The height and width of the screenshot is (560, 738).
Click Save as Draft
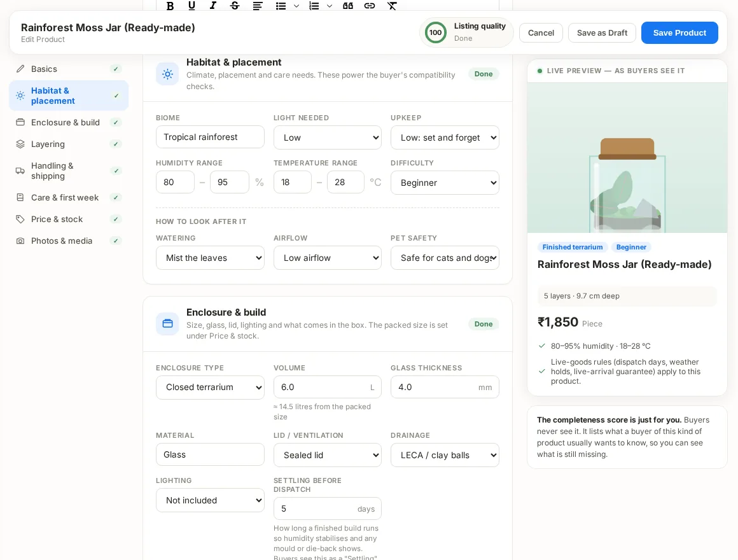(602, 33)
